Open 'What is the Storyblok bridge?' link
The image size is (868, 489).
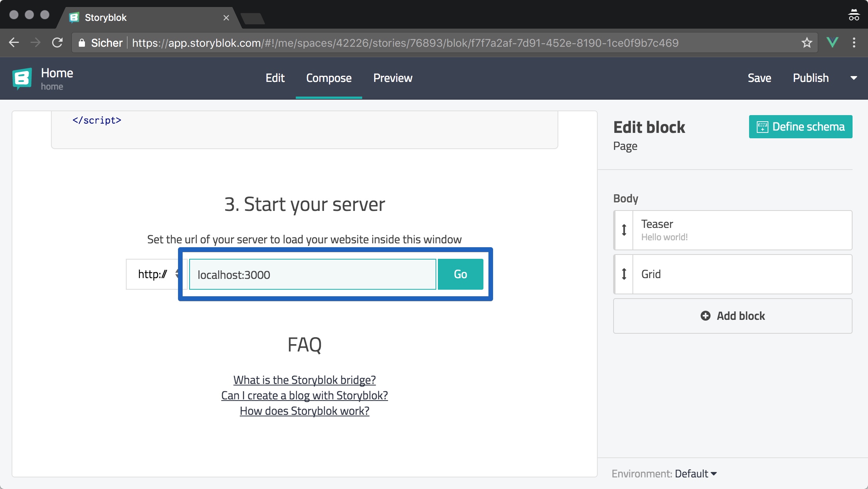(x=305, y=380)
